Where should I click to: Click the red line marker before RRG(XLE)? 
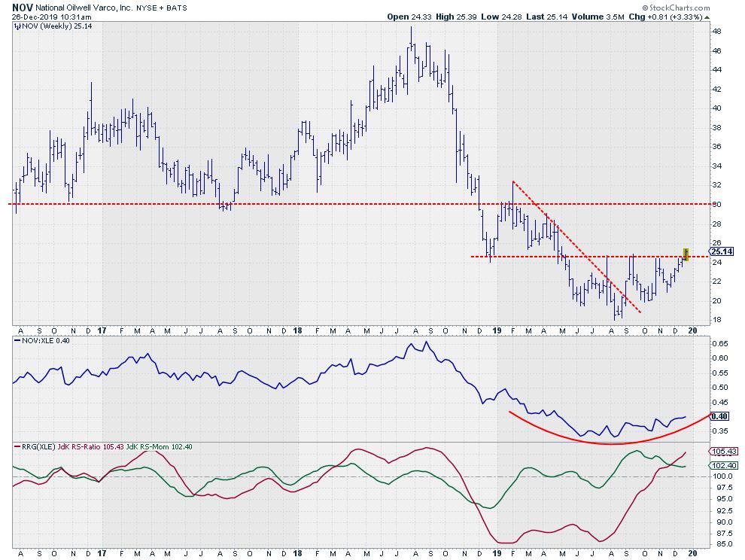coord(17,447)
